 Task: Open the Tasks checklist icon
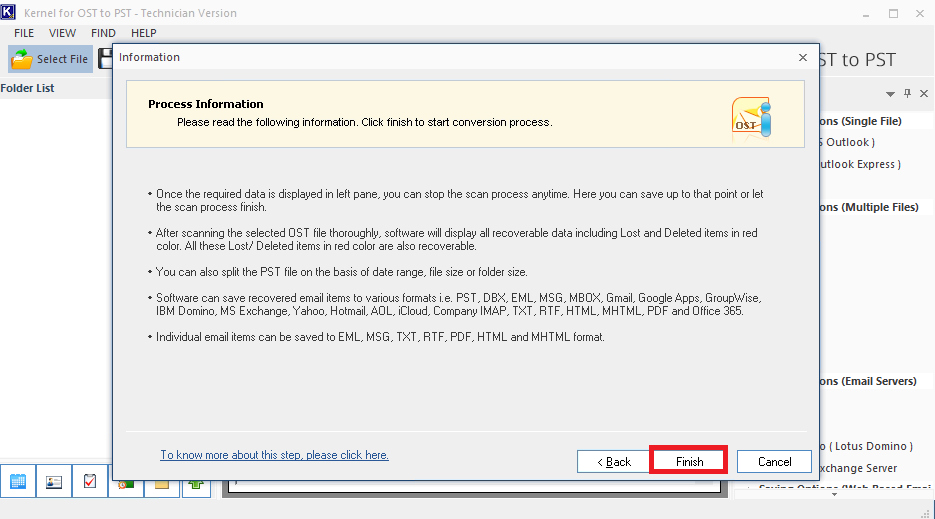(x=90, y=481)
